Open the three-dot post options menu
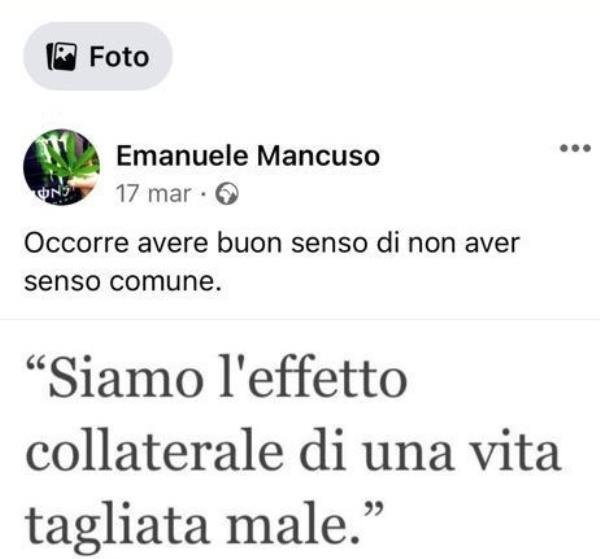 575,148
